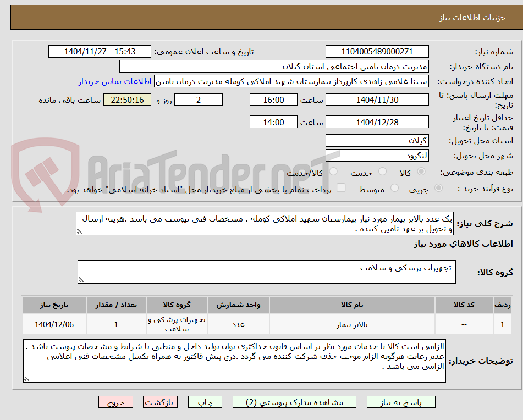Select the متوسط purchase type radio
Image resolution: width=523 pixels, height=420 pixels.
click(x=394, y=188)
